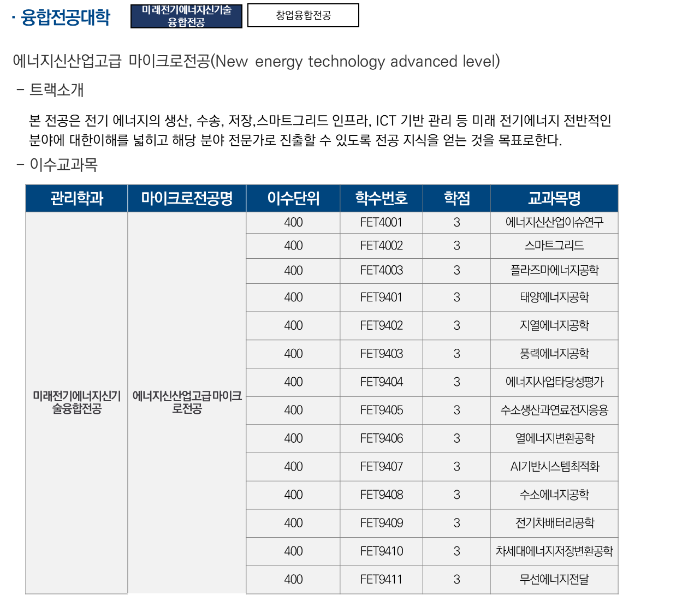Click the 교과목명 column header

click(554, 198)
